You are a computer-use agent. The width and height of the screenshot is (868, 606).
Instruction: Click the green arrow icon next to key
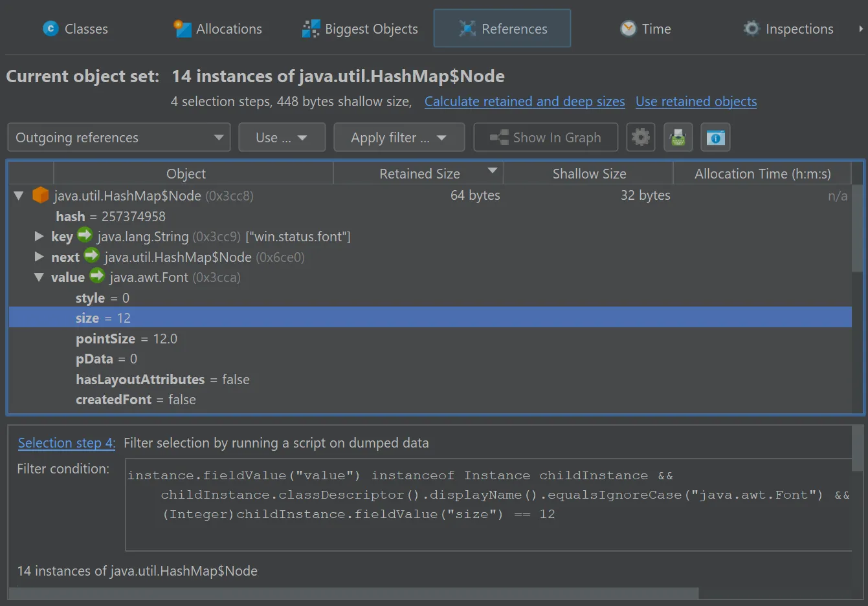[85, 235]
